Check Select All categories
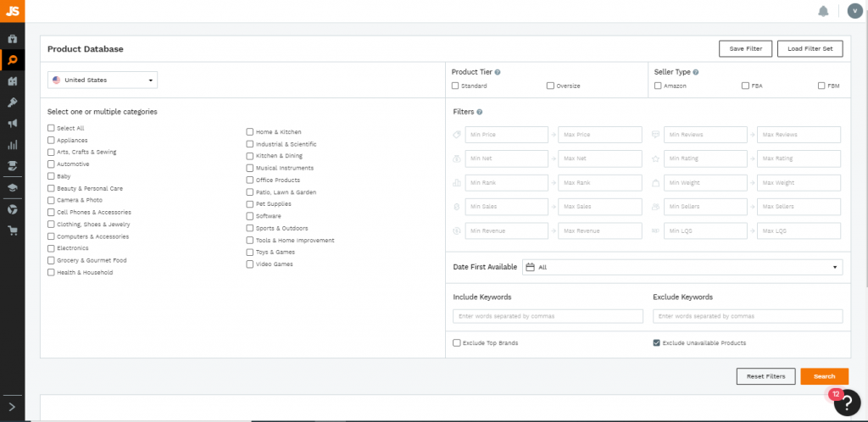The image size is (868, 422). click(x=51, y=128)
